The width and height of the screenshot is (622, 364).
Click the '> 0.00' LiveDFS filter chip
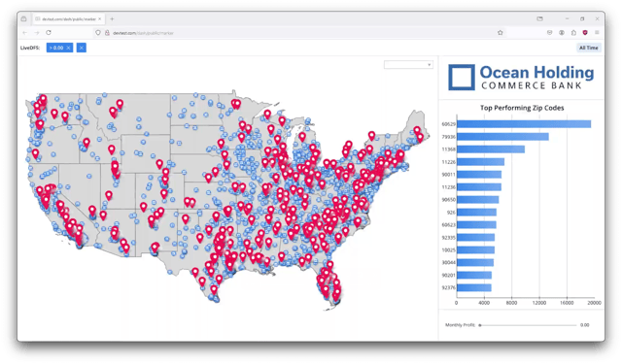(x=59, y=48)
